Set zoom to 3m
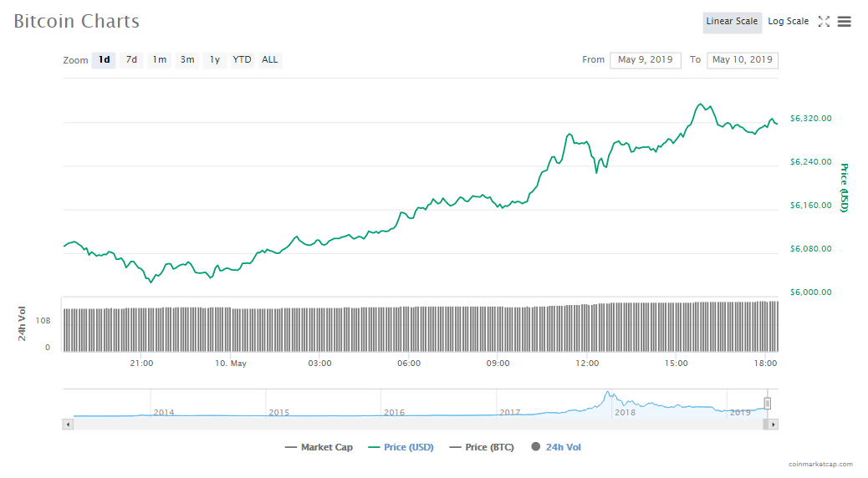The height and width of the screenshot is (478, 868). click(187, 60)
